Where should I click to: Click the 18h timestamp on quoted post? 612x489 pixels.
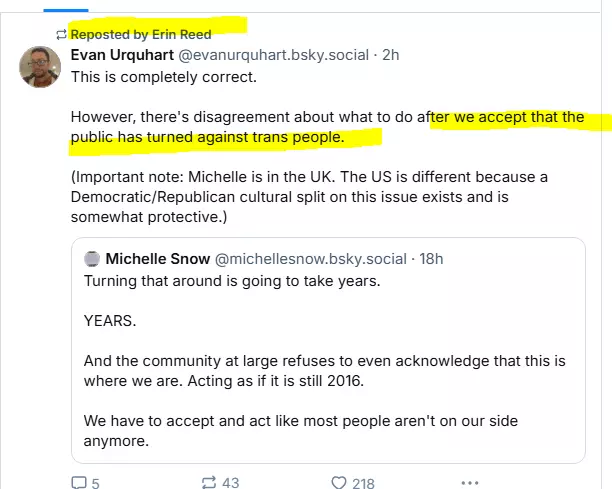point(431,258)
